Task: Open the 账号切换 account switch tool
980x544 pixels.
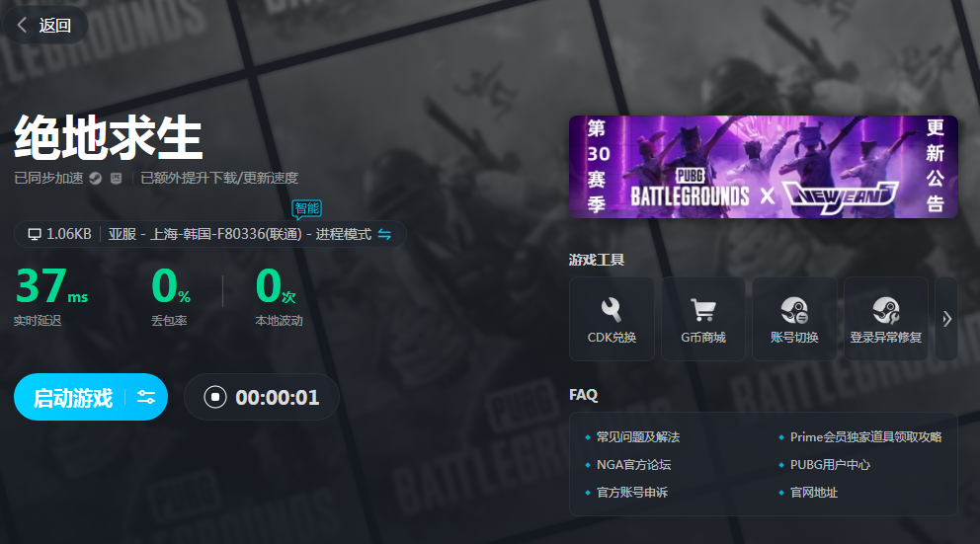Action: pyautogui.click(x=794, y=319)
